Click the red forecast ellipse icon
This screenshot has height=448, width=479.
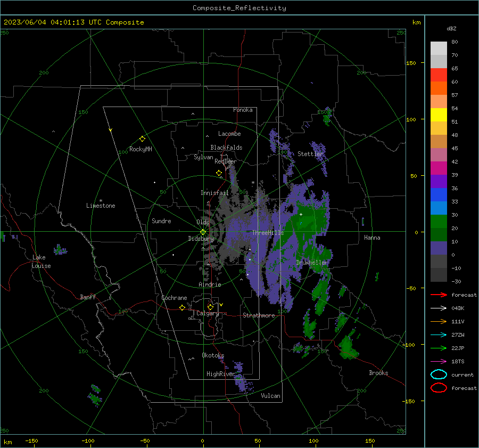click(439, 388)
